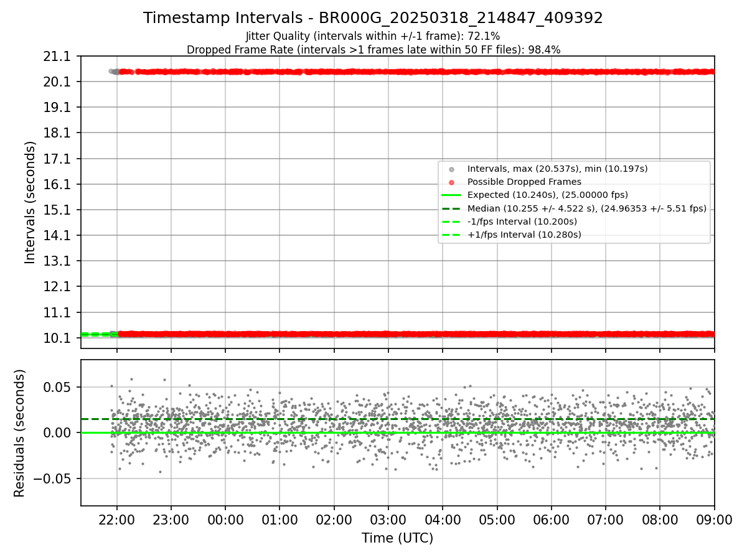Click the 03:00 x-axis tick label

pyautogui.click(x=388, y=520)
